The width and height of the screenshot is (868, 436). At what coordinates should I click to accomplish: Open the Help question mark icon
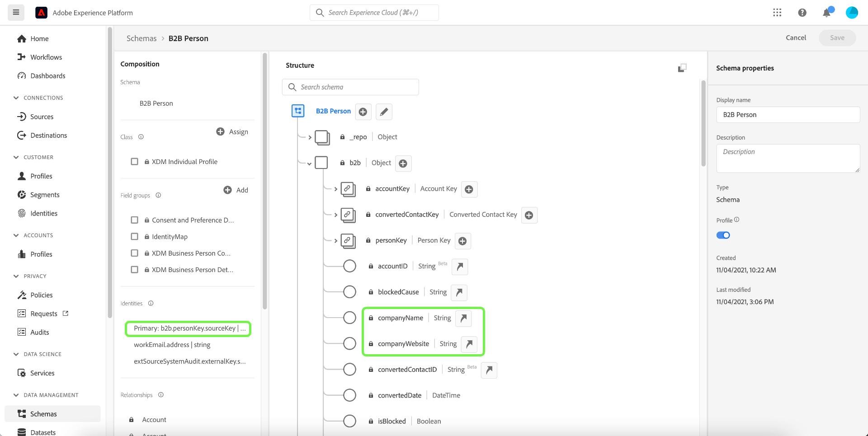point(802,13)
